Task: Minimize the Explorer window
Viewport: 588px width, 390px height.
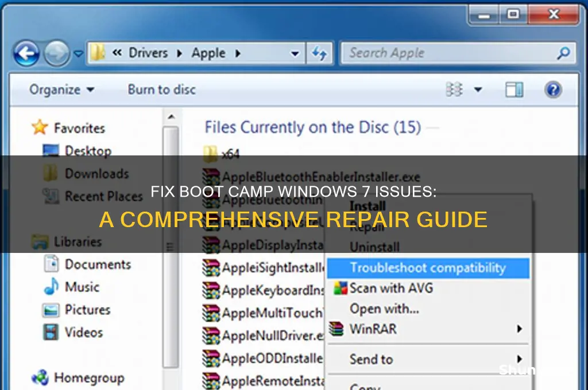Action: (483, 15)
